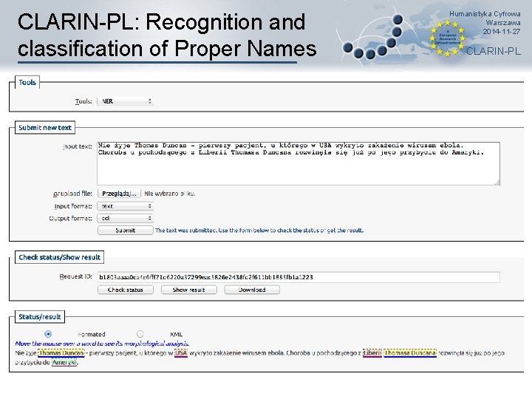The height and width of the screenshot is (399, 532).
Task: Click the 'Move the mouse over a word' hint text
Action: (x=102, y=344)
